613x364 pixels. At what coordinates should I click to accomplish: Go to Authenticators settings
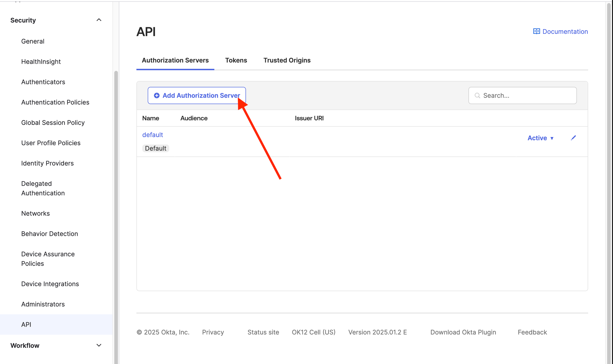tap(43, 82)
